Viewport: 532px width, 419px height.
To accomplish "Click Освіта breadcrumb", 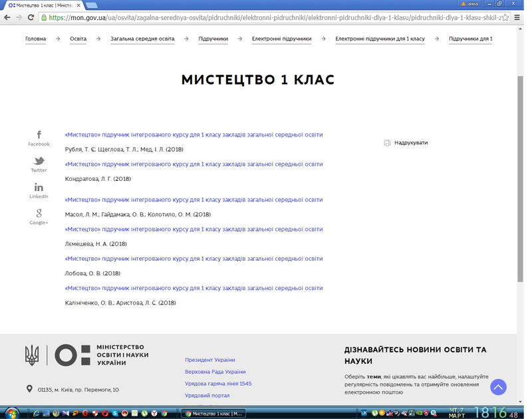I will (78, 39).
